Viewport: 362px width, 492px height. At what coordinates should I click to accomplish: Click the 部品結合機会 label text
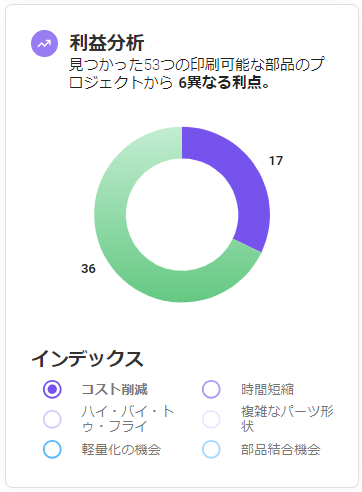click(281, 449)
